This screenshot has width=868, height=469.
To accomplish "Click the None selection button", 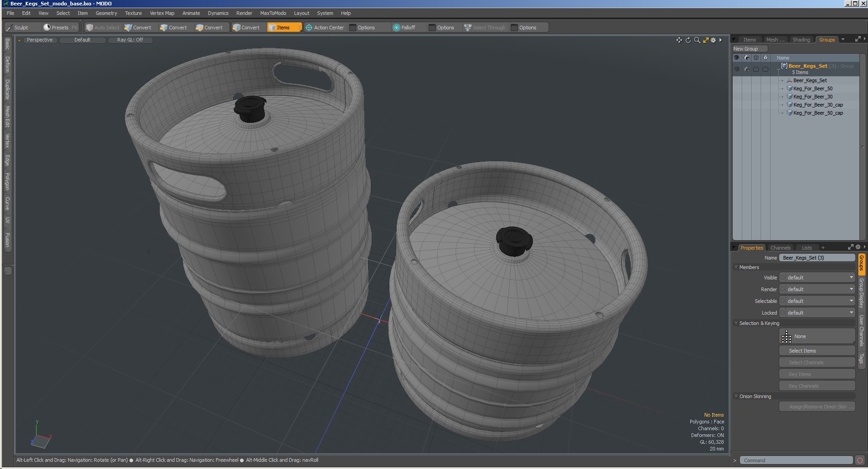I will 817,336.
